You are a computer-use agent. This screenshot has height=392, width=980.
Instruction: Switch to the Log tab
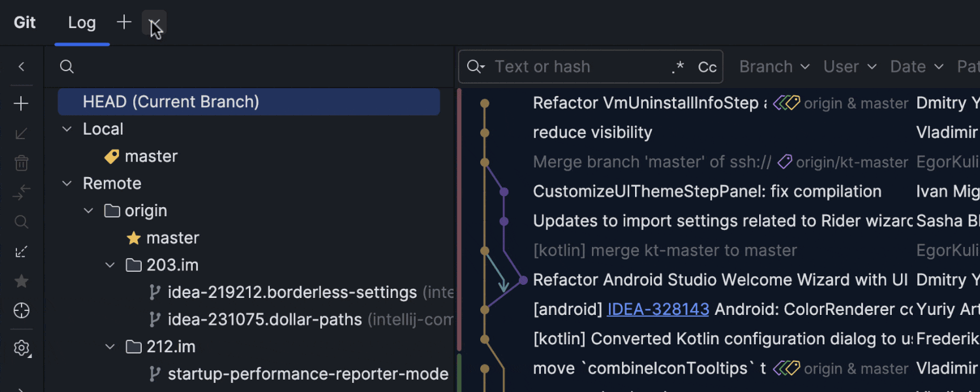tap(82, 23)
